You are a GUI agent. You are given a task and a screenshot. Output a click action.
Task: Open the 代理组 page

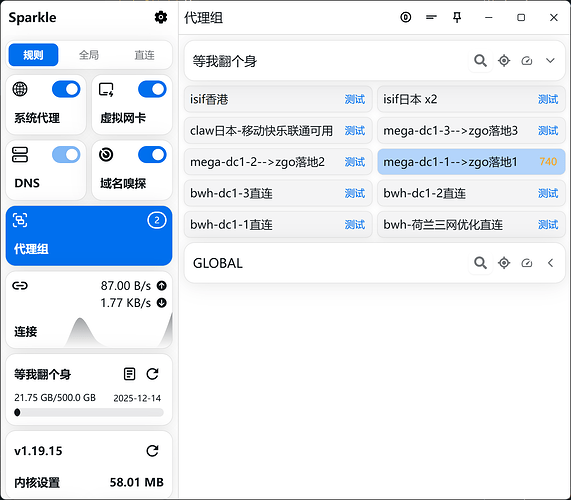point(89,236)
